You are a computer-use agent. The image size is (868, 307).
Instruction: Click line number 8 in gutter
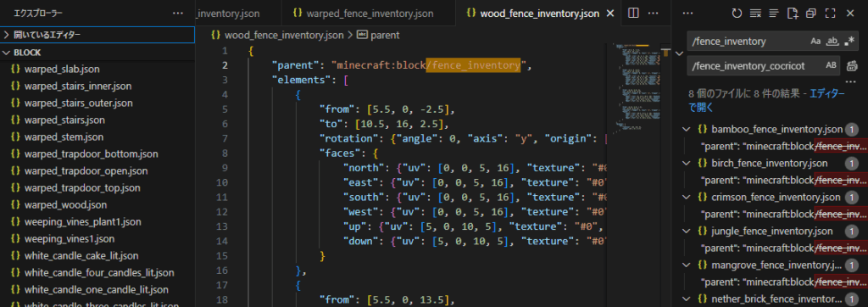[x=224, y=153]
